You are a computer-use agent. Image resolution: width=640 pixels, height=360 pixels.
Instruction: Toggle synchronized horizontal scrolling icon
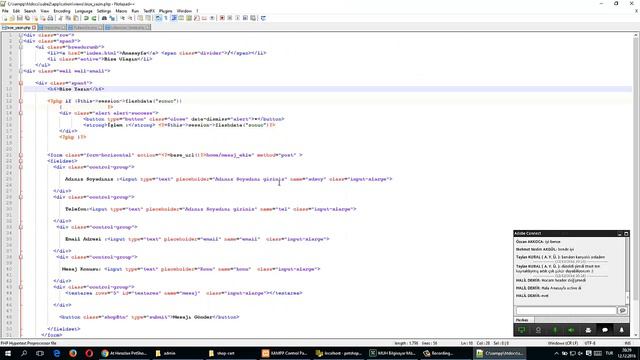148,18
